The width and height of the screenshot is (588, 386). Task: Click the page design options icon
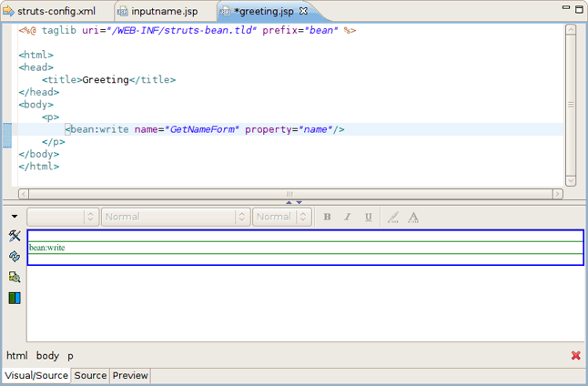pos(15,278)
